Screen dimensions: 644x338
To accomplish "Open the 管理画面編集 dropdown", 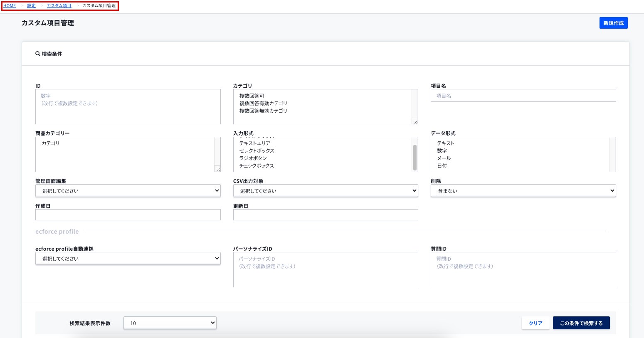I will (x=128, y=191).
